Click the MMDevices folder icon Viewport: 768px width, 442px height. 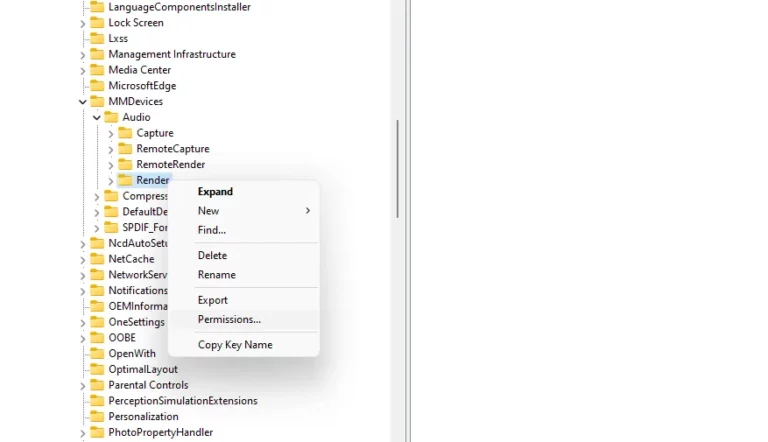97,101
